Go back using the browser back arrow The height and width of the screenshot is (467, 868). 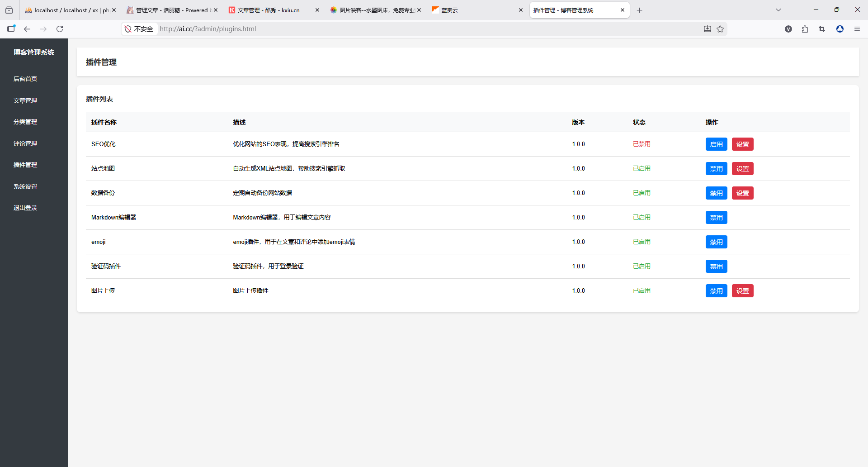(x=27, y=29)
